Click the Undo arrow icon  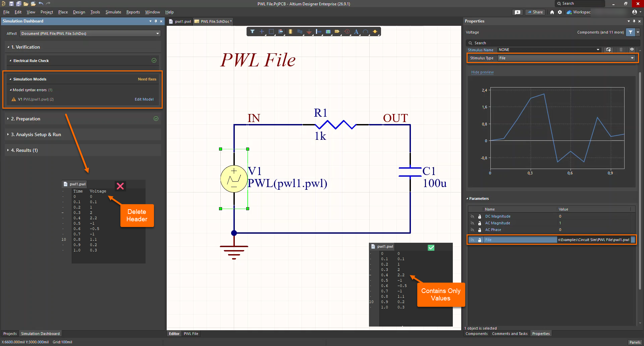(x=41, y=4)
